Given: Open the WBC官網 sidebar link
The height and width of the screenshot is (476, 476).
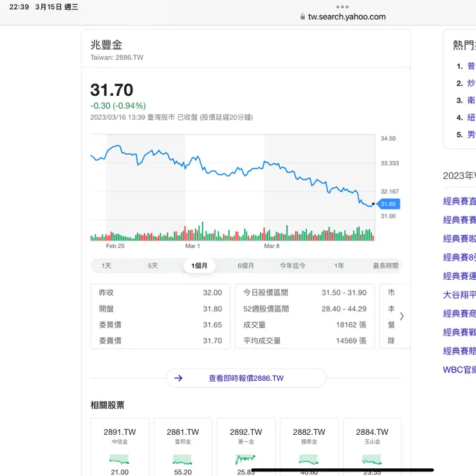Looking at the screenshot, I should 459,370.
